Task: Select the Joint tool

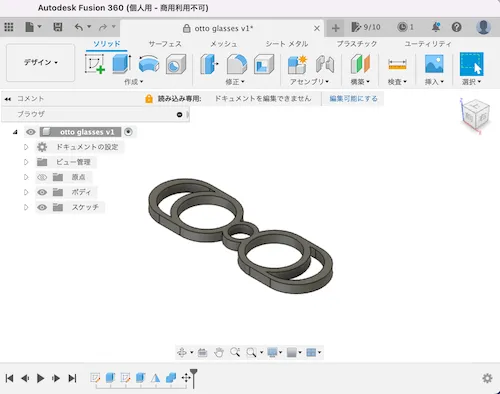Action: pos(325,64)
